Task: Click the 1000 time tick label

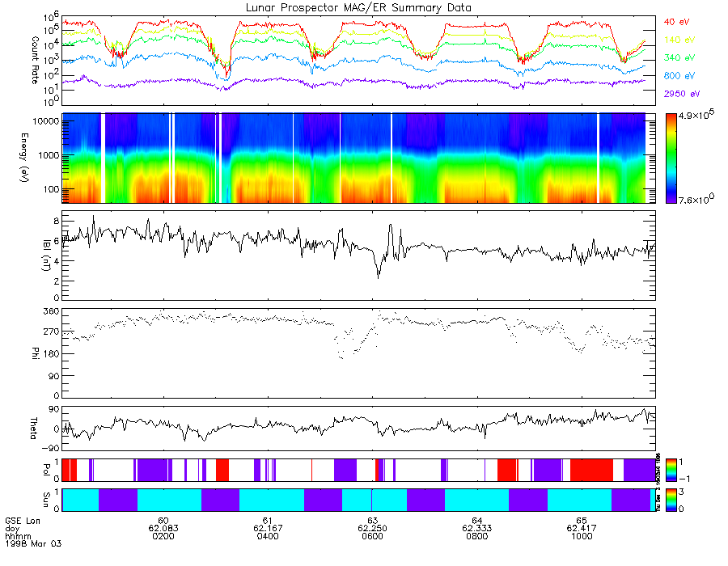Action: tap(582, 536)
